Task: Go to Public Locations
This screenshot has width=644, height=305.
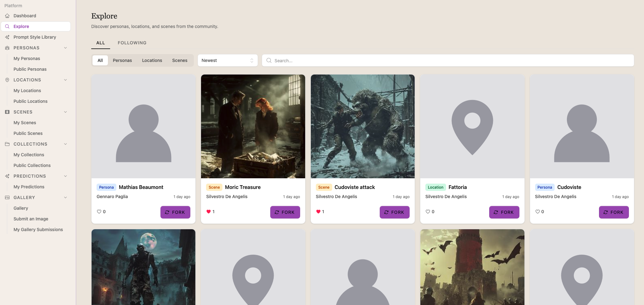Action: point(31,101)
